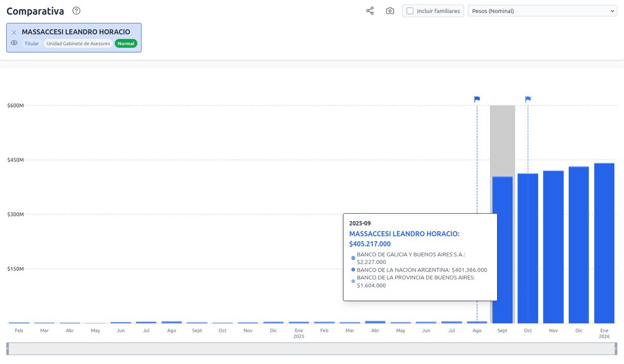The height and width of the screenshot is (364, 624).
Task: Click the 2025-09 tooltip date
Action: [360, 223]
